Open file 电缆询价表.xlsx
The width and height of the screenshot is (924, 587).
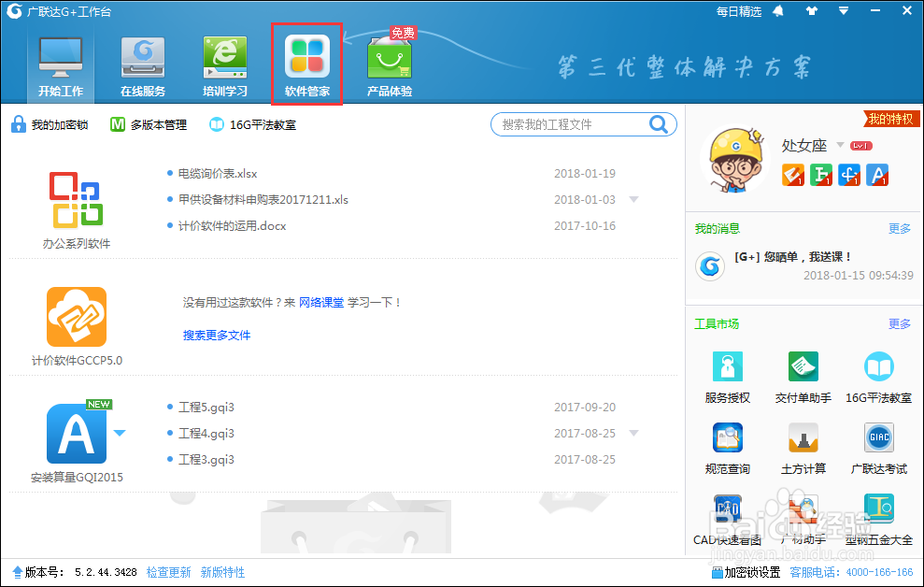(x=218, y=173)
